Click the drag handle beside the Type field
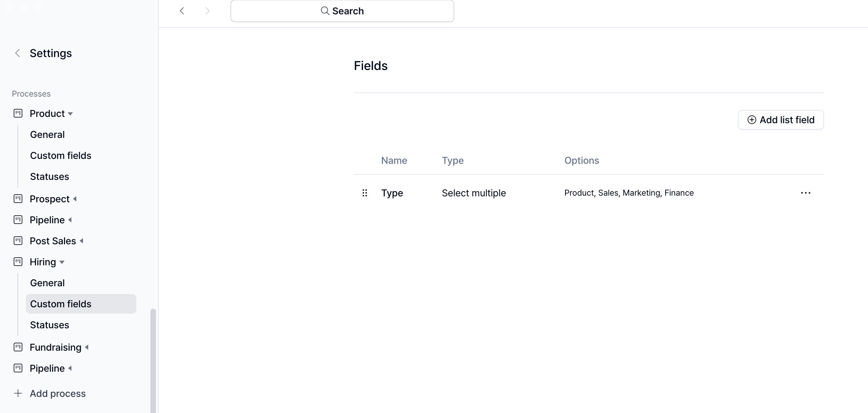Image resolution: width=868 pixels, height=413 pixels. 365,193
